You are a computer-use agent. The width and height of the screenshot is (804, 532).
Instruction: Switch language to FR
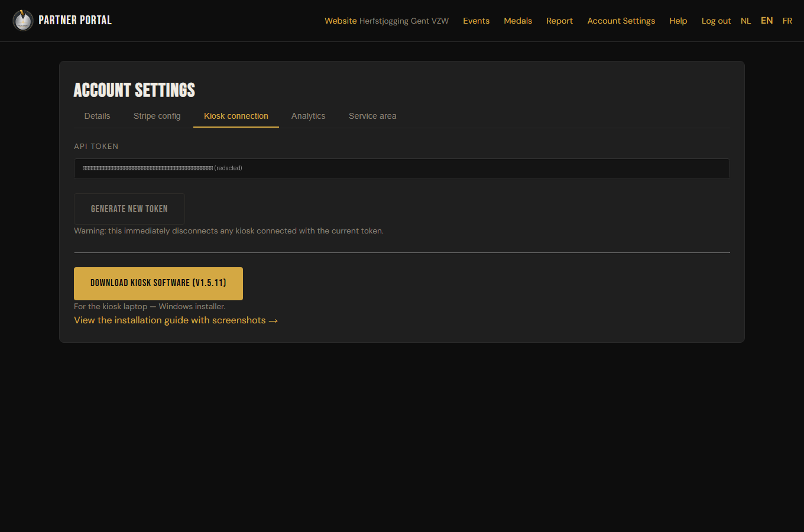click(x=787, y=21)
